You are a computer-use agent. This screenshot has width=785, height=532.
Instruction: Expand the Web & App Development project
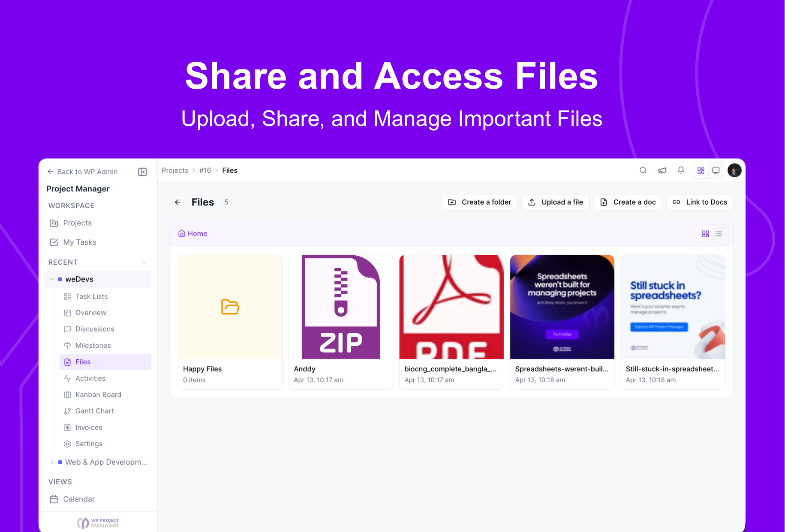point(51,462)
